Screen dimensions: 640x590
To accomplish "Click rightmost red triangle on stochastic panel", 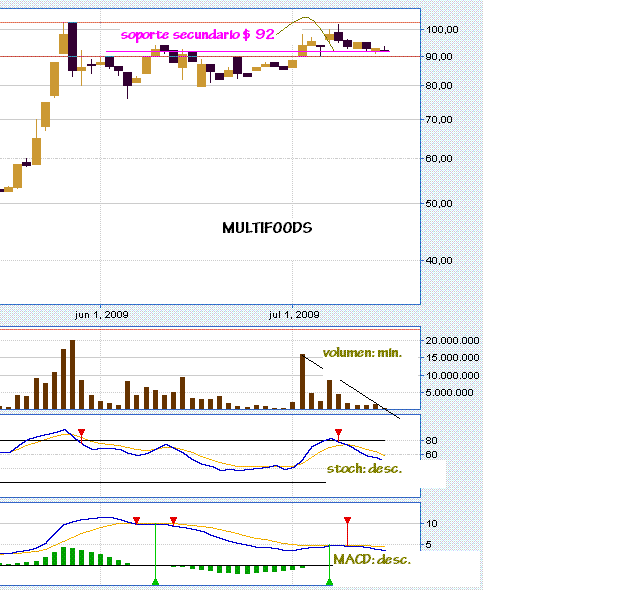I will point(338,433).
